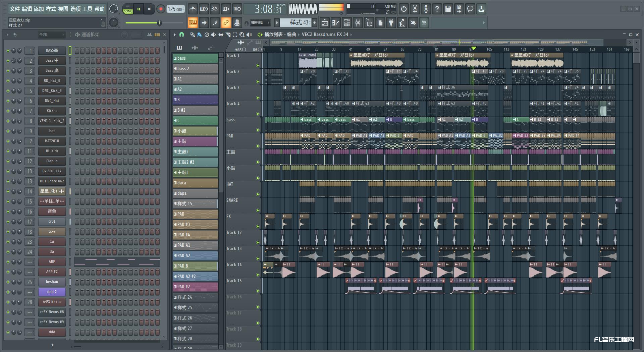Open the mixer view button
This screenshot has width=644, height=352.
(358, 23)
